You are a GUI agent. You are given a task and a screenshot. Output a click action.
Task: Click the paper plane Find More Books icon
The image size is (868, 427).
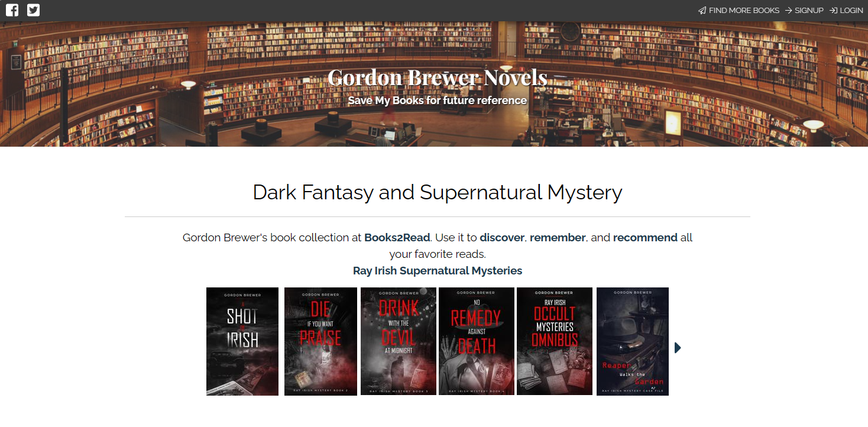point(702,11)
